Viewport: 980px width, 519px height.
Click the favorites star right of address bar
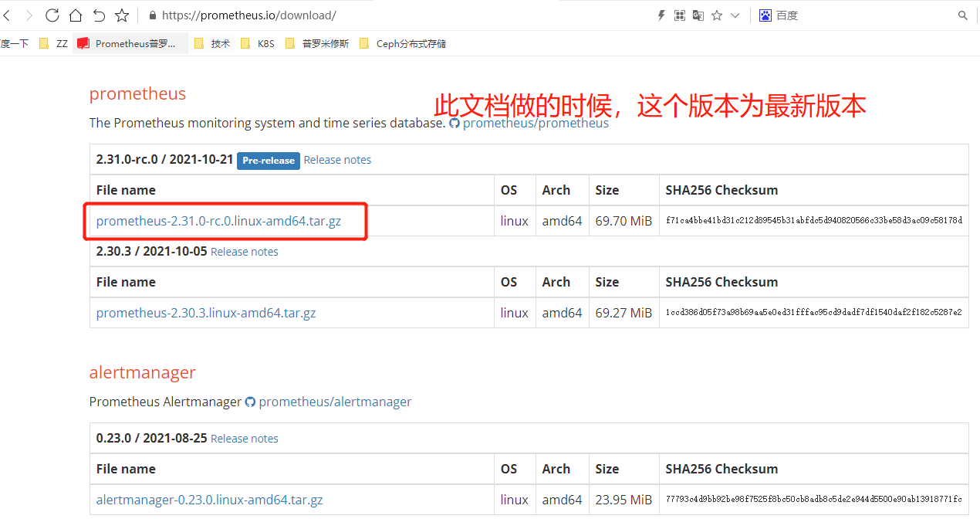coord(717,15)
